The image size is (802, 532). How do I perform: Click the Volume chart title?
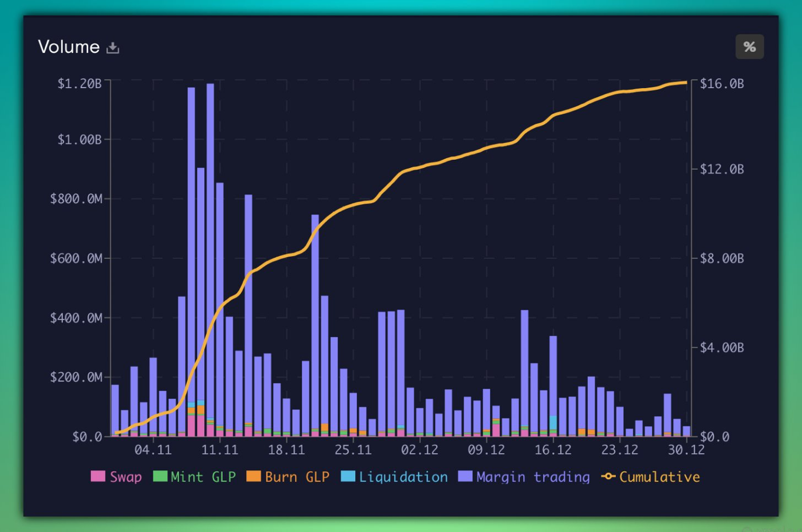tap(69, 47)
